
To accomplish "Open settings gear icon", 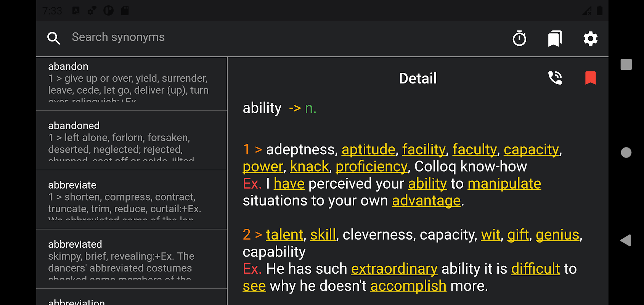I will (x=590, y=39).
